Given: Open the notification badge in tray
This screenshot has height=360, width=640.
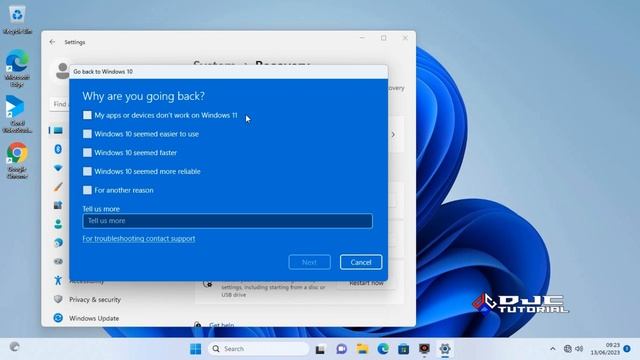Looking at the screenshot, I should pos(627,349).
